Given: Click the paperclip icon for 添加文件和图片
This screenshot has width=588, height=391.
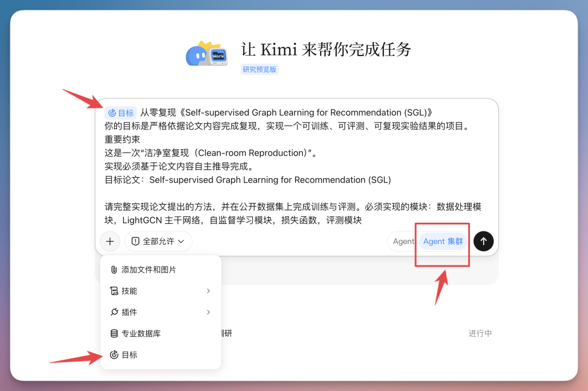Looking at the screenshot, I should [x=114, y=270].
